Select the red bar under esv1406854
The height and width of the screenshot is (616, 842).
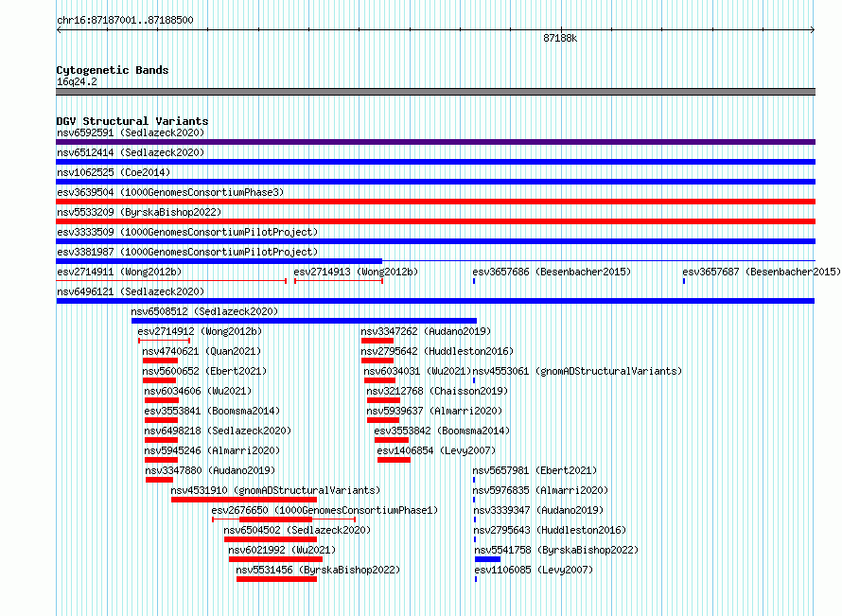394,460
